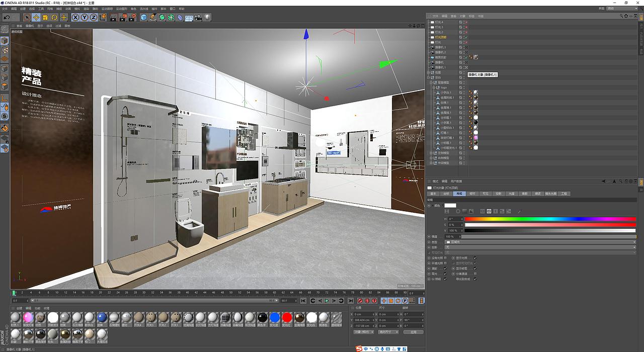Click the go to end of animation button
Screen dimensions: 644x352
[351, 301]
